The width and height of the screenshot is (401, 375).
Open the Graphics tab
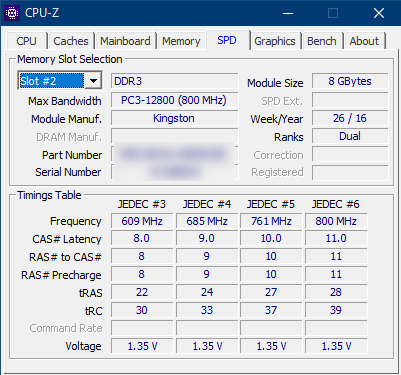(275, 41)
